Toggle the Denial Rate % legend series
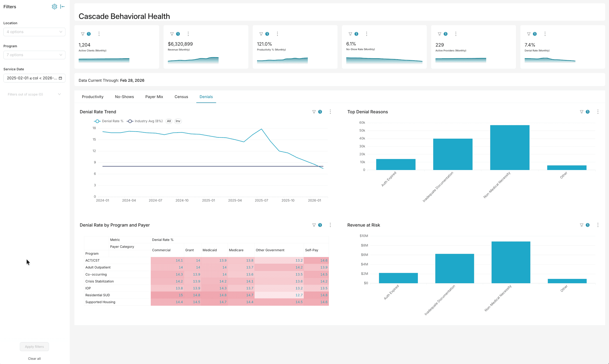The width and height of the screenshot is (609, 364). [108, 121]
